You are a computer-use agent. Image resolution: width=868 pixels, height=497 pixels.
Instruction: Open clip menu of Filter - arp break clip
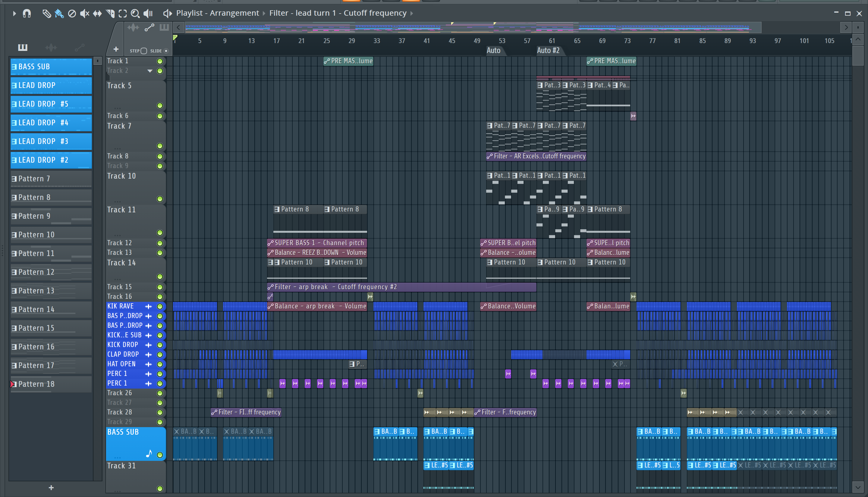270,287
